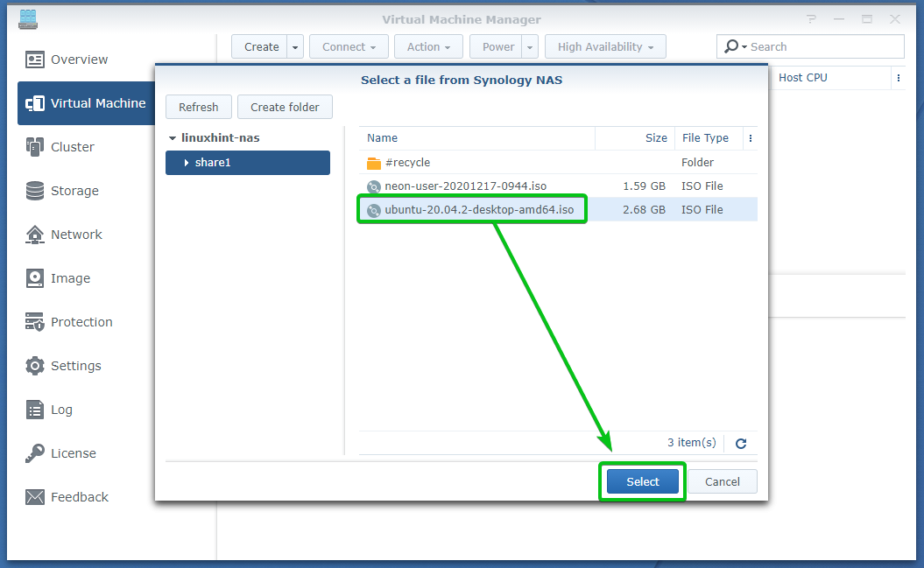The height and width of the screenshot is (568, 924).
Task: Click the Image disk icon
Action: [x=35, y=277]
